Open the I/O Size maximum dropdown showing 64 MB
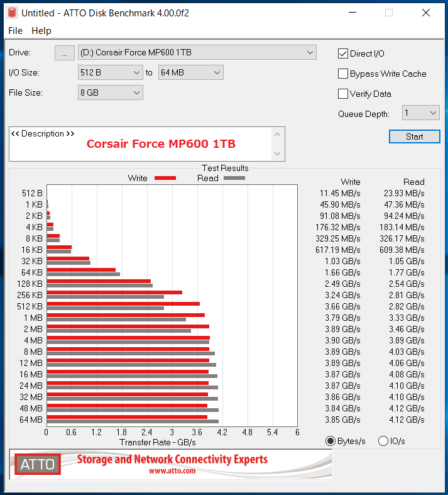Viewport: 448px width, 495px height. click(191, 72)
